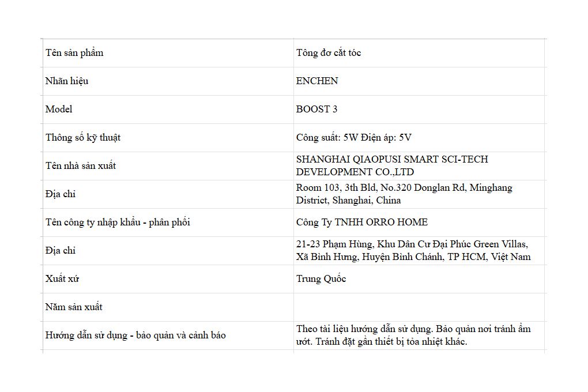588x392 pixels.
Task: Click the 'Tên sản phẩm' label cell
Action: [168, 53]
